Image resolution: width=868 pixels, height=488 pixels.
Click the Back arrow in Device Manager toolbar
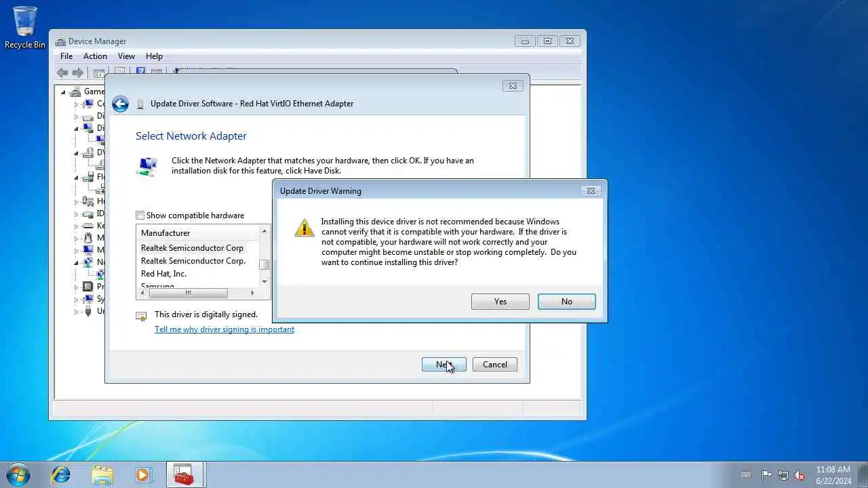click(62, 73)
